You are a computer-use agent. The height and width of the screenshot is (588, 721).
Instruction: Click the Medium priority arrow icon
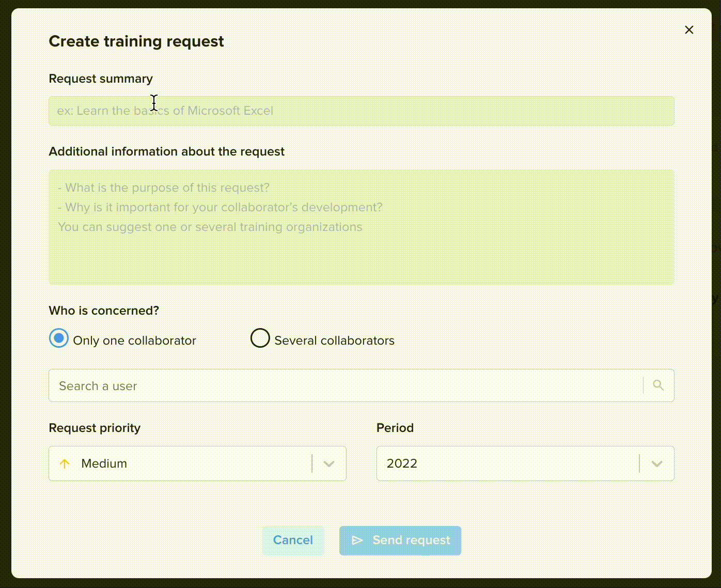(x=65, y=464)
